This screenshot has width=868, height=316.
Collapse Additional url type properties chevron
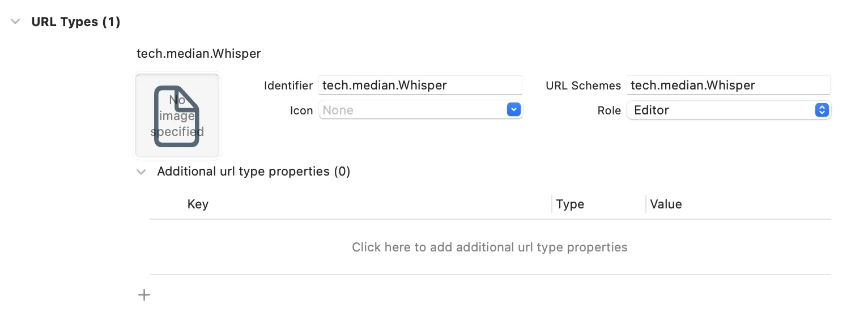[141, 172]
